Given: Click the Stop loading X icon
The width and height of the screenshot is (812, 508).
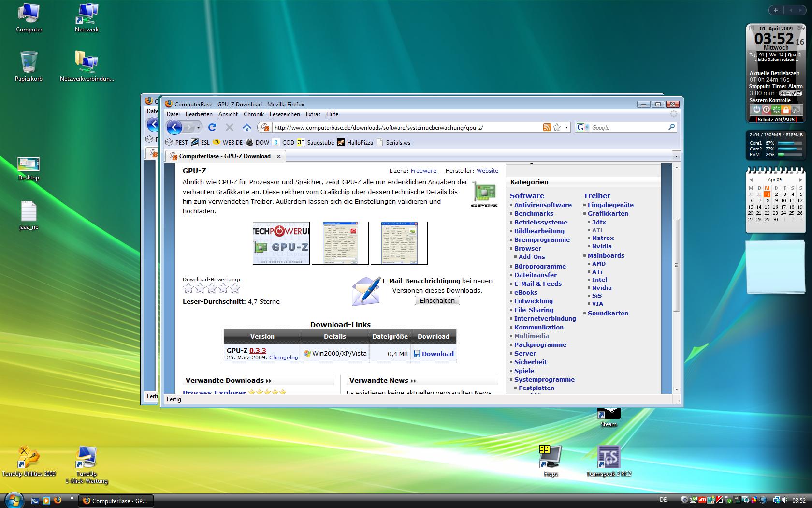Looking at the screenshot, I should [230, 127].
